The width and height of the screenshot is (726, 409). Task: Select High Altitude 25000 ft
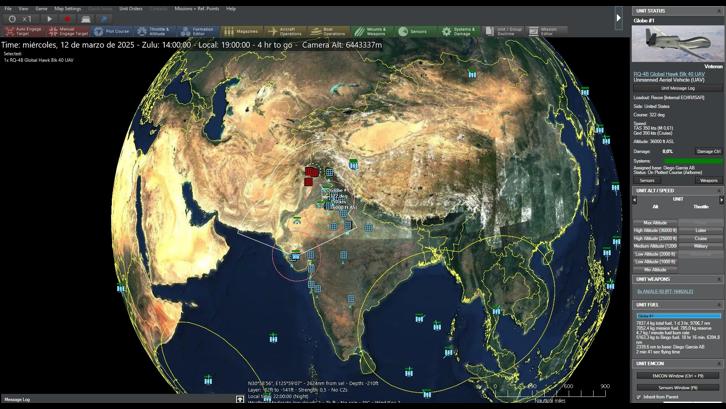pyautogui.click(x=655, y=238)
